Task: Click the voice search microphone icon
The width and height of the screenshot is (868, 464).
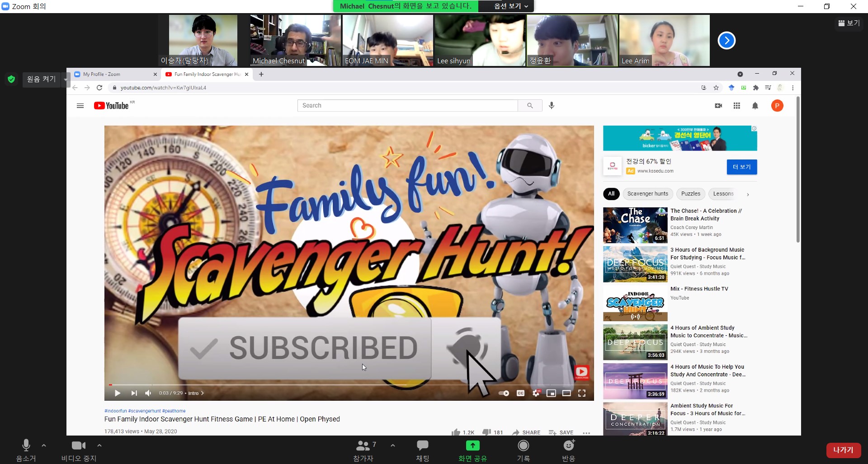Action: pyautogui.click(x=552, y=105)
